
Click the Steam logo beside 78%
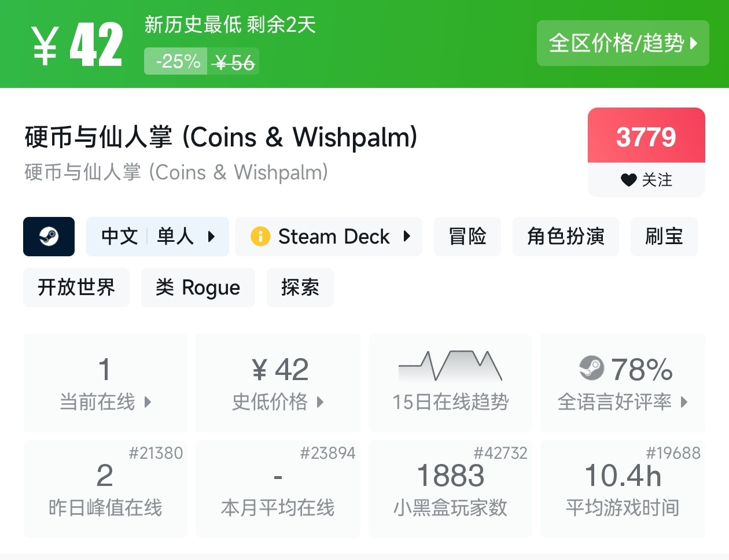[x=591, y=368]
